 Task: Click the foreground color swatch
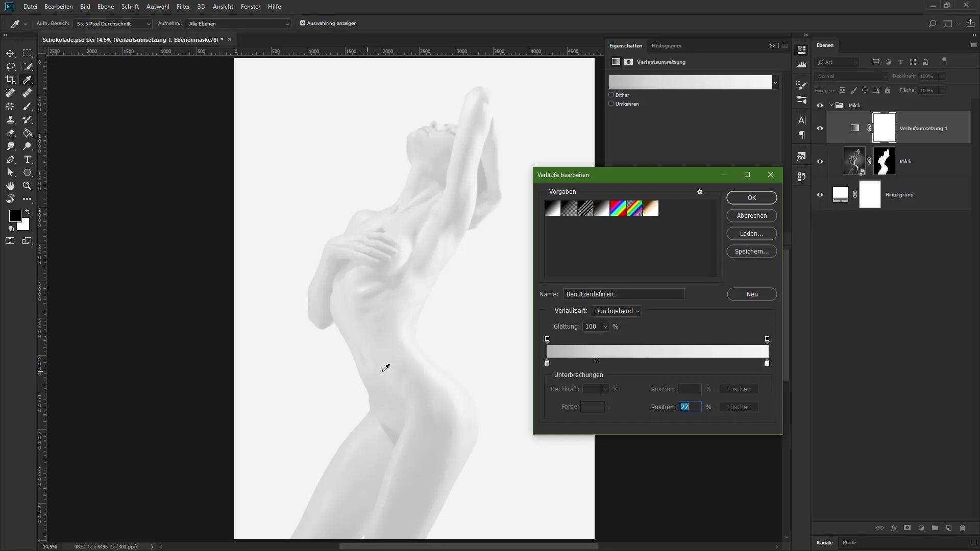(x=15, y=215)
